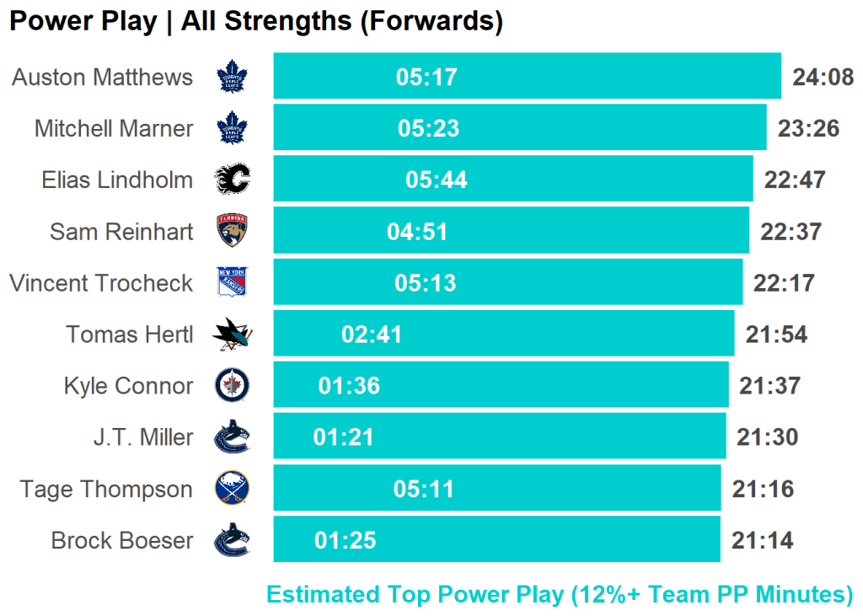
Task: Click the Sabres logo beside Tage Thompson
Action: (232, 489)
